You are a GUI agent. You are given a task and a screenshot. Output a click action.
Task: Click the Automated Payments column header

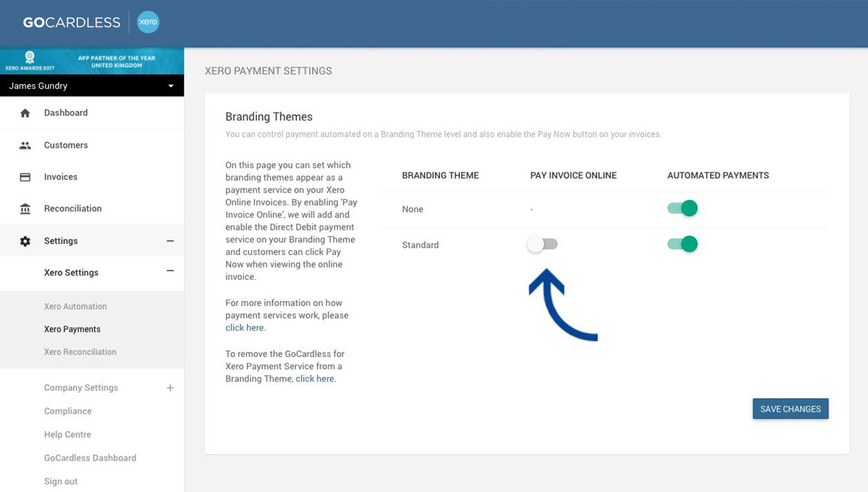pos(718,176)
